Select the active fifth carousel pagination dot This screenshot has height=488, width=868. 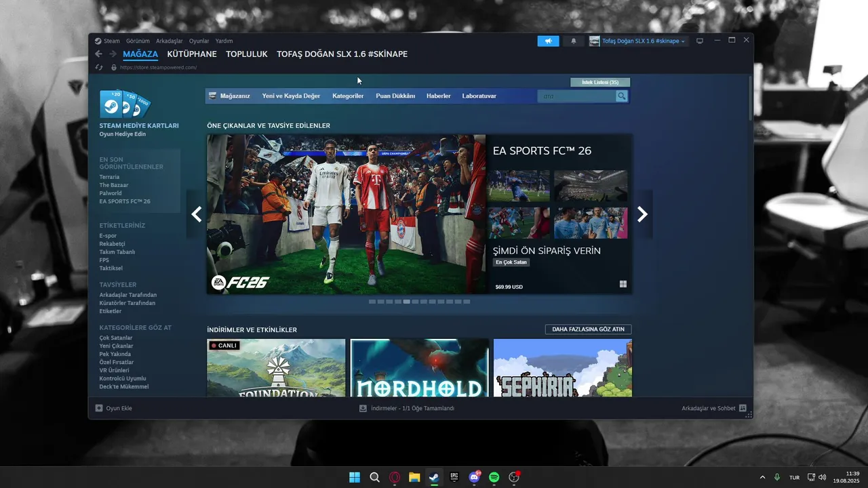(x=407, y=302)
